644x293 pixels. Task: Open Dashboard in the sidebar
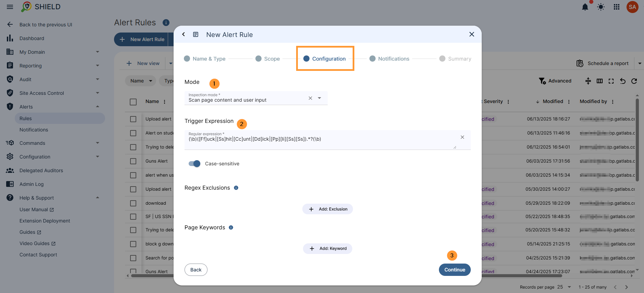pyautogui.click(x=32, y=38)
